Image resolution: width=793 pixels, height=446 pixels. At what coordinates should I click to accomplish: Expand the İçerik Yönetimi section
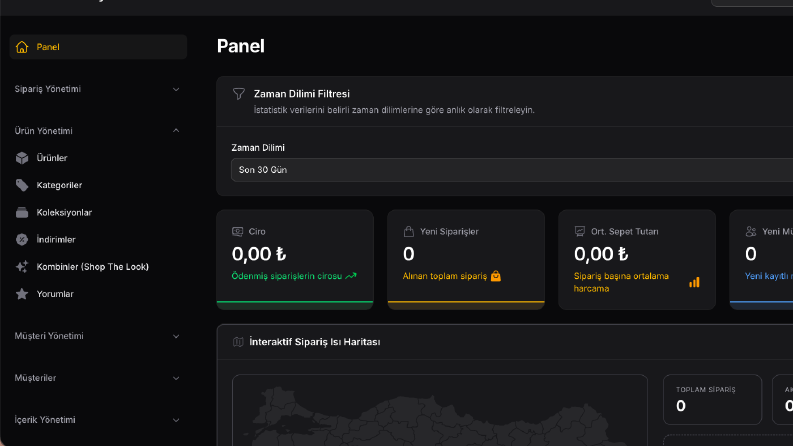point(98,420)
